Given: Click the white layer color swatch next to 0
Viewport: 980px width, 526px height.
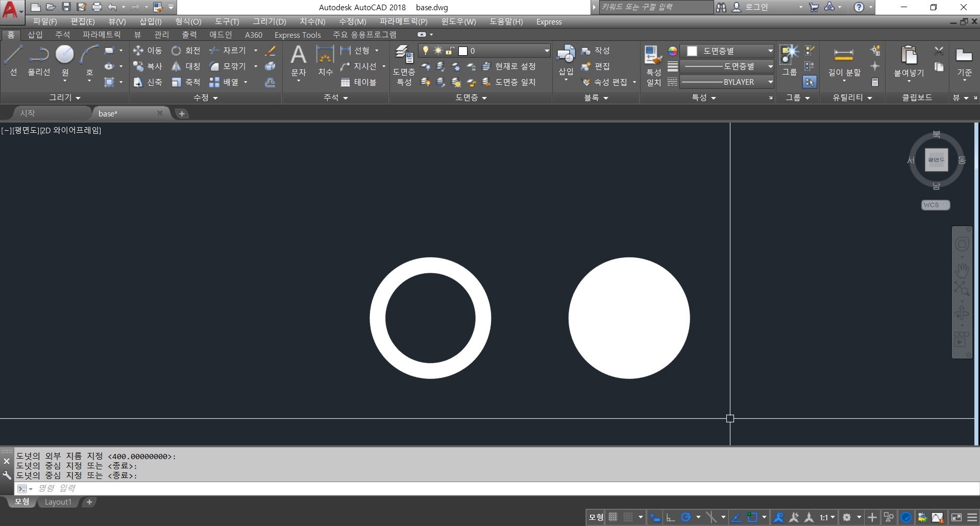Looking at the screenshot, I should point(463,51).
